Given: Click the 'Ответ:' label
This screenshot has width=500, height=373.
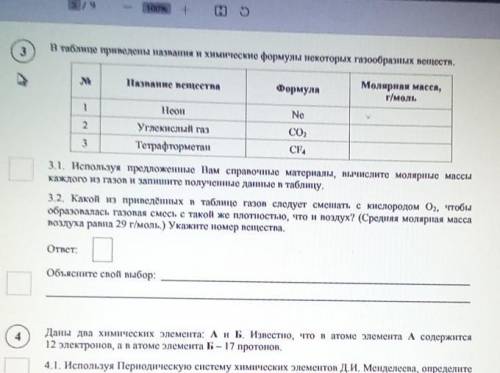Looking at the screenshot, I should [x=62, y=249].
